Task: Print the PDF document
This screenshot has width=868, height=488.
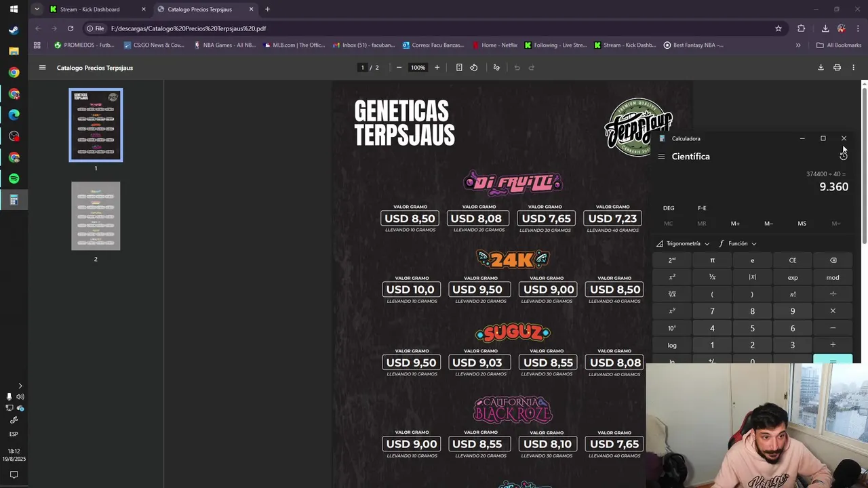Action: [837, 67]
